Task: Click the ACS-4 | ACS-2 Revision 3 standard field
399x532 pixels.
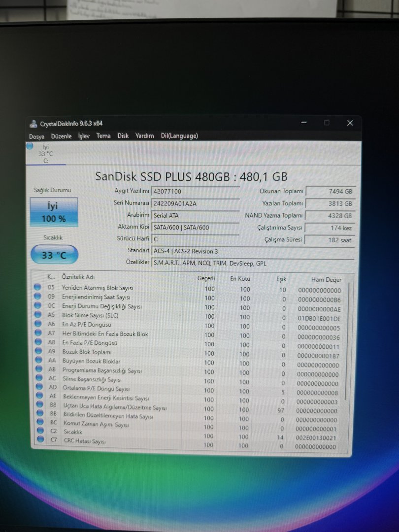Action: (253, 251)
